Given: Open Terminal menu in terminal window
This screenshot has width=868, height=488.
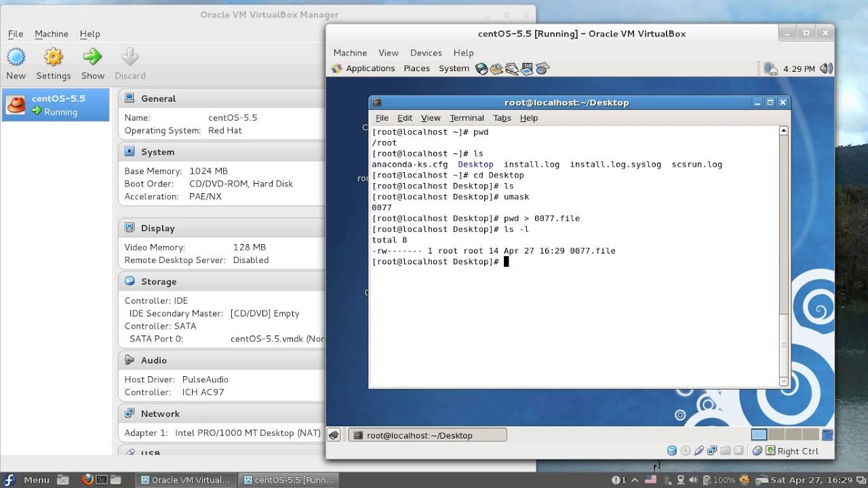Looking at the screenshot, I should [x=467, y=118].
